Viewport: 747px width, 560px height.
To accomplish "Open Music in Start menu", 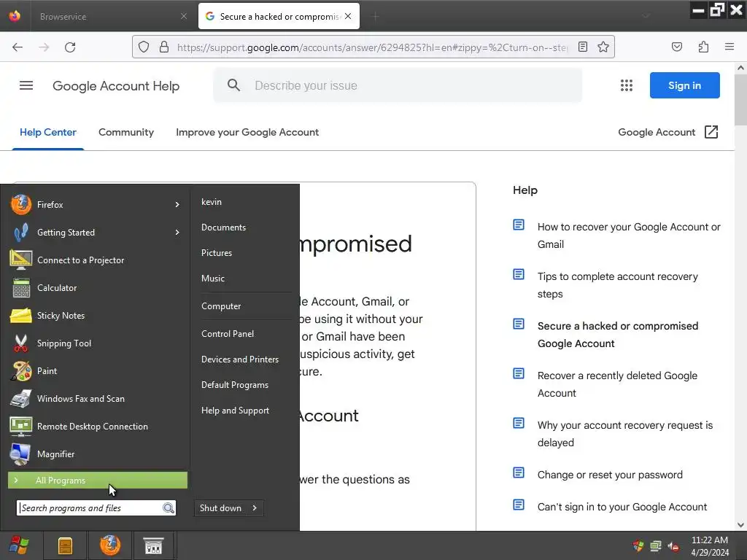I will 213,278.
